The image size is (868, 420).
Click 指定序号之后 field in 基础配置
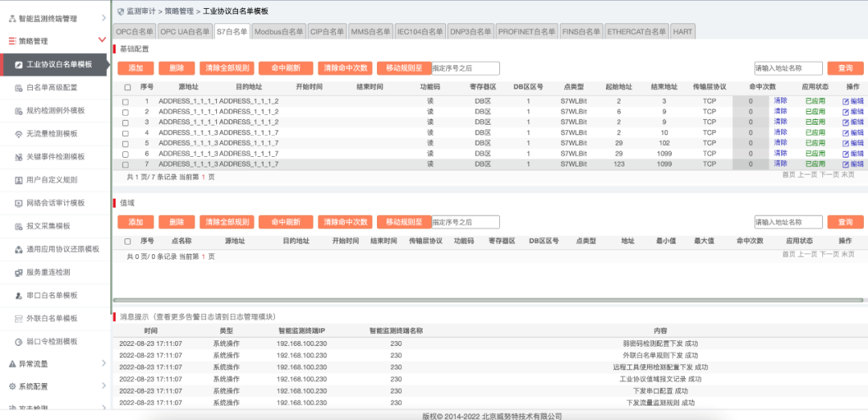(465, 68)
